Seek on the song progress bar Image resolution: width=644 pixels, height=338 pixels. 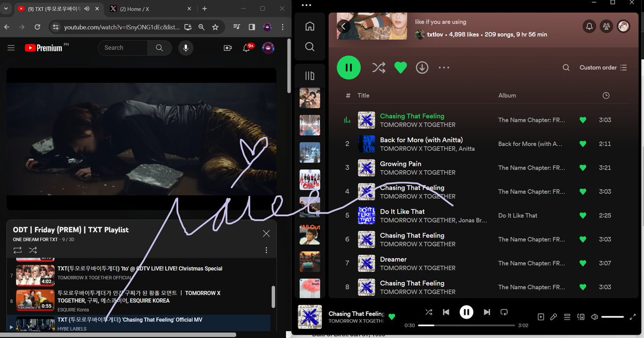point(466,325)
